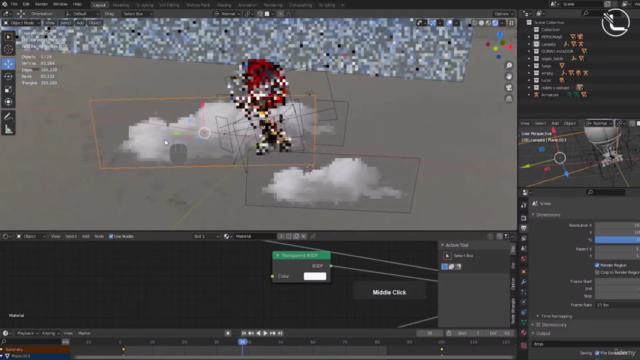Open the Output properties tab icon
The width and height of the screenshot is (640, 360).
coord(524,228)
